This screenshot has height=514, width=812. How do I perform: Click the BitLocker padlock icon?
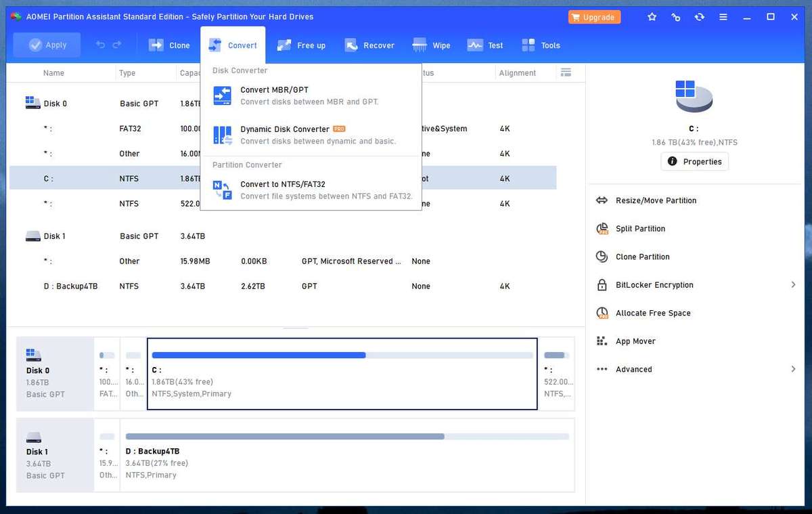[602, 285]
